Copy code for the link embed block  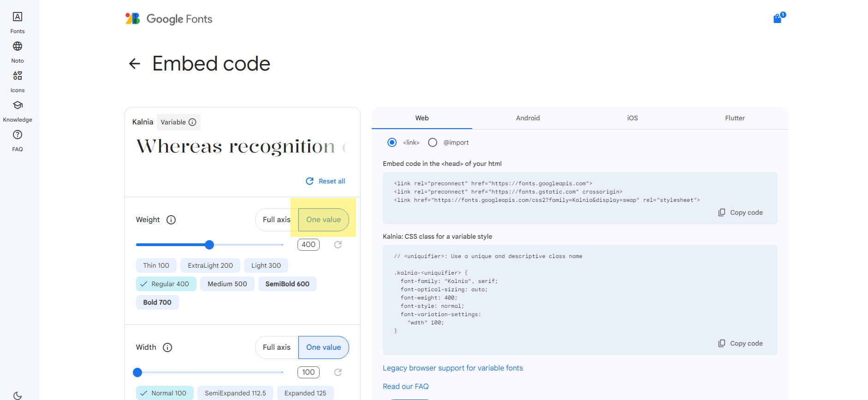(x=740, y=212)
